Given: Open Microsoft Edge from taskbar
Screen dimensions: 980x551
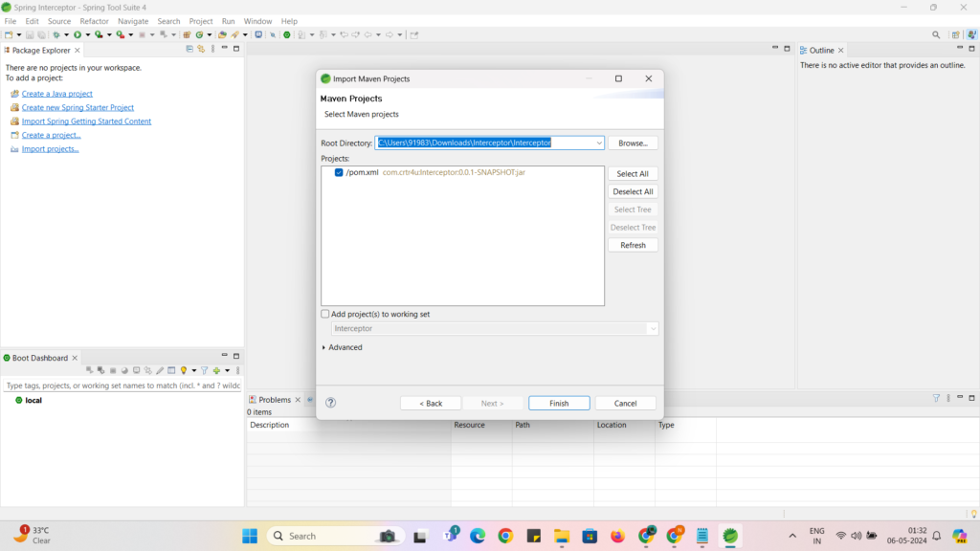Looking at the screenshot, I should (x=478, y=536).
